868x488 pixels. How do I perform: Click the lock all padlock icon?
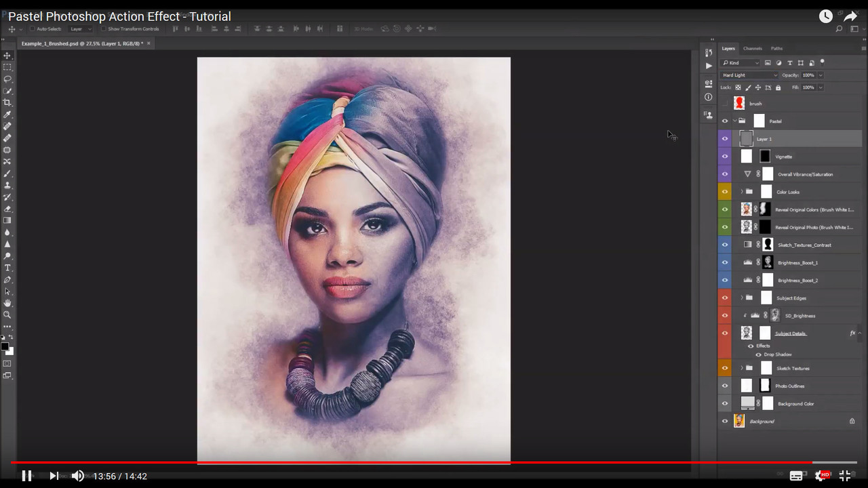point(778,87)
